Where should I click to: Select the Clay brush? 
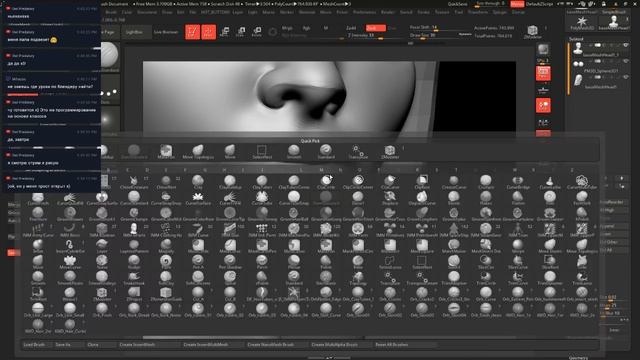[x=198, y=182]
